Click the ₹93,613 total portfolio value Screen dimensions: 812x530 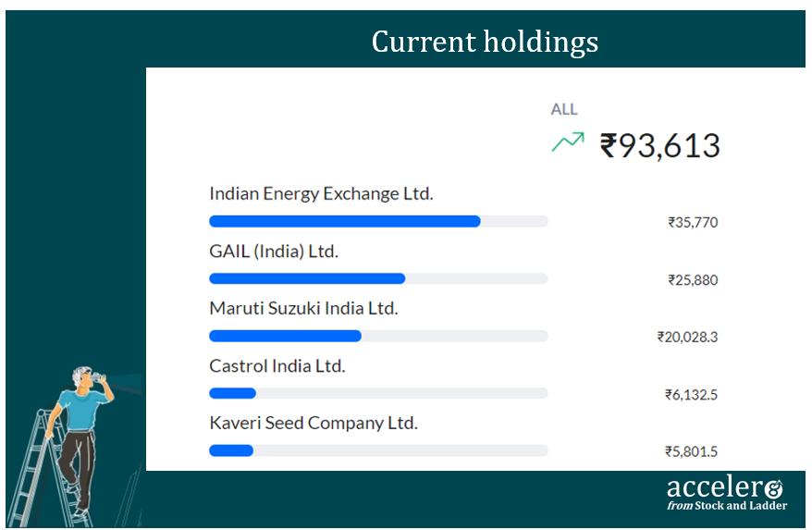(x=659, y=145)
